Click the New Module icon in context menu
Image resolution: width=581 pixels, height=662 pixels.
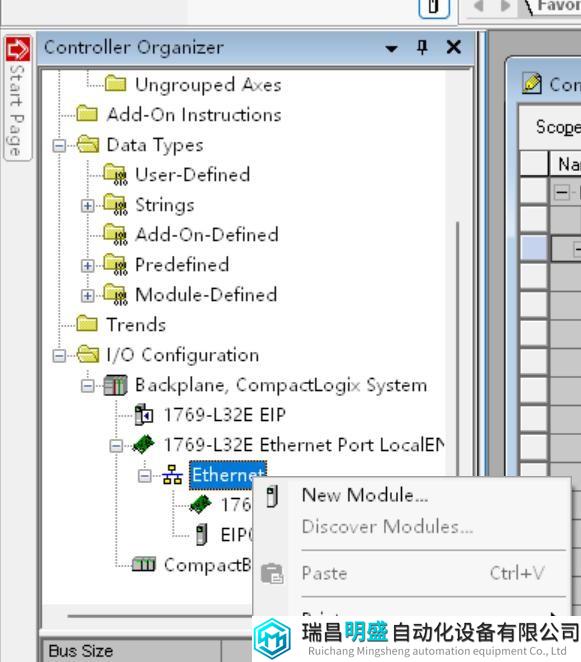(272, 496)
